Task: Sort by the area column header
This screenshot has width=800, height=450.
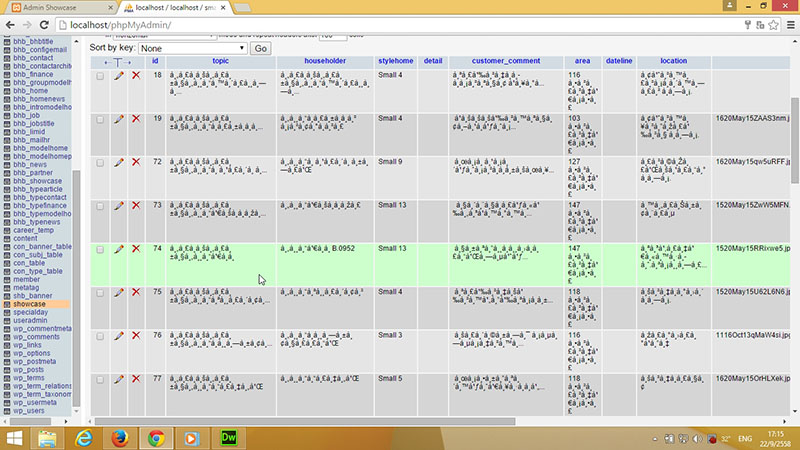Action: 582,61
